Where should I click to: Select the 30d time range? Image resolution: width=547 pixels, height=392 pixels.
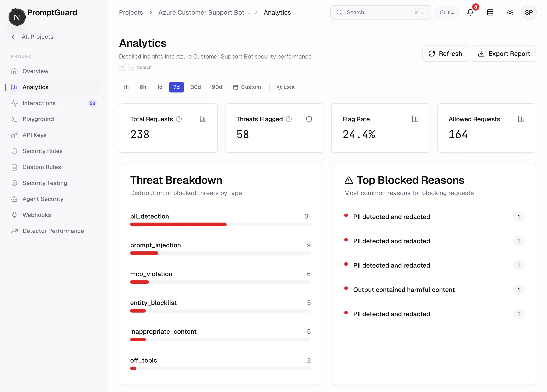click(x=196, y=87)
